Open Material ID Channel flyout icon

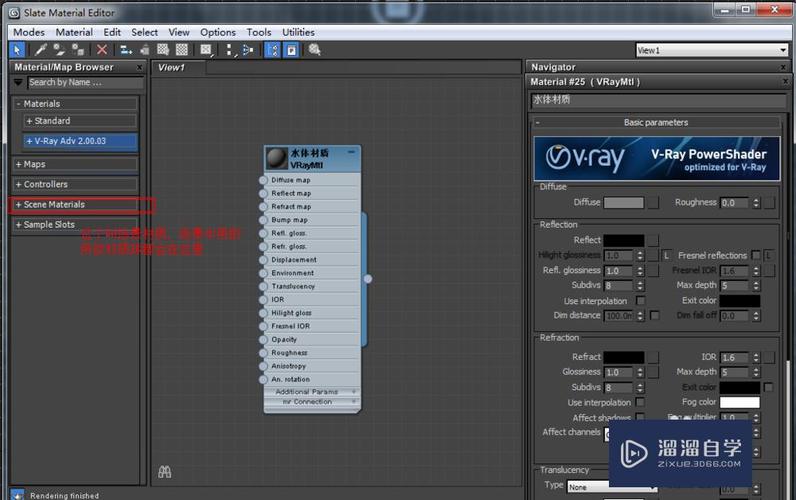pos(206,50)
